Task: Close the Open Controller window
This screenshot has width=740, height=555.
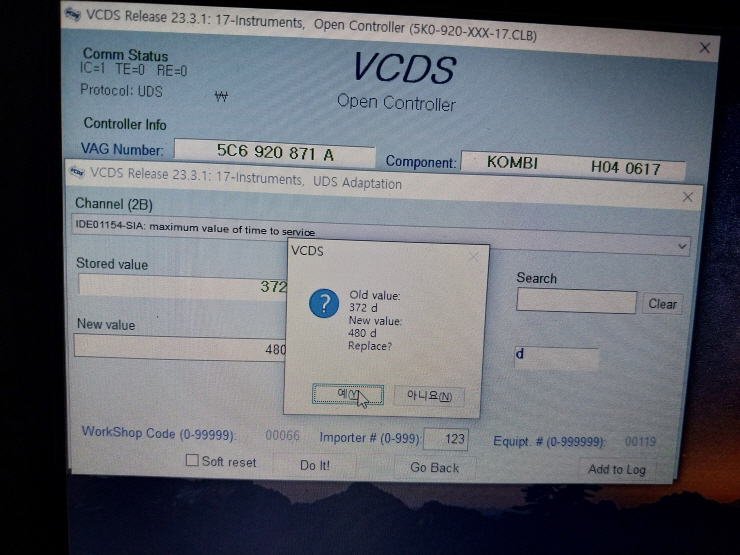Action: click(x=705, y=48)
